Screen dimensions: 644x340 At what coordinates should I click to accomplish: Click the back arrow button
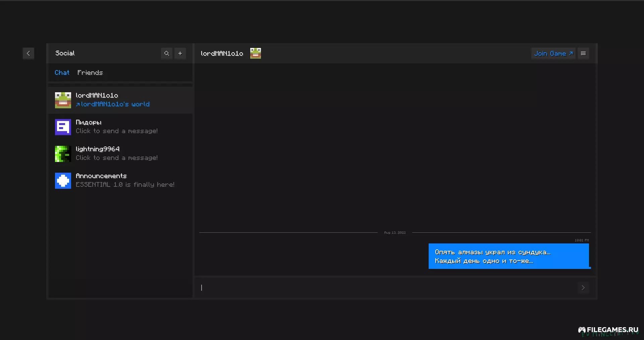click(x=28, y=53)
